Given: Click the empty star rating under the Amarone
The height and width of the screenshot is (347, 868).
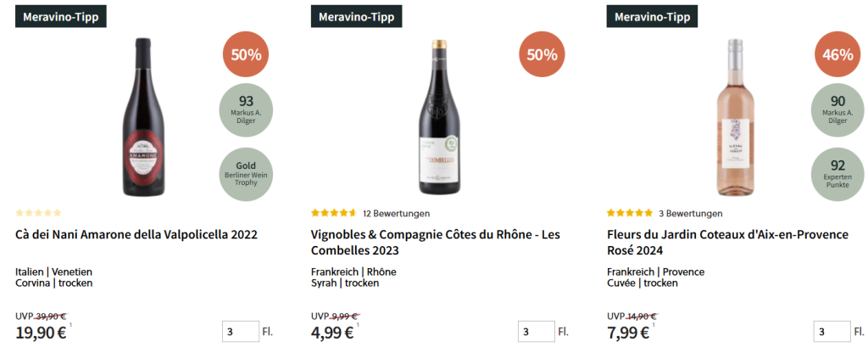Looking at the screenshot, I should (x=38, y=213).
